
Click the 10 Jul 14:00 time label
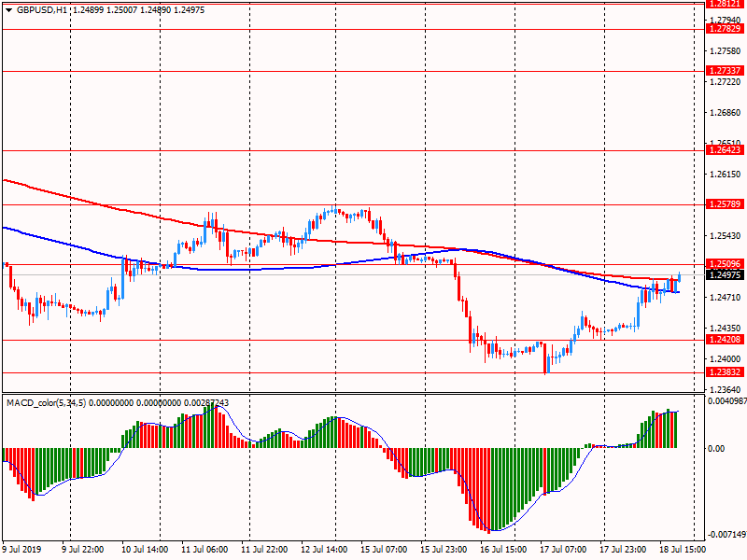tap(145, 550)
